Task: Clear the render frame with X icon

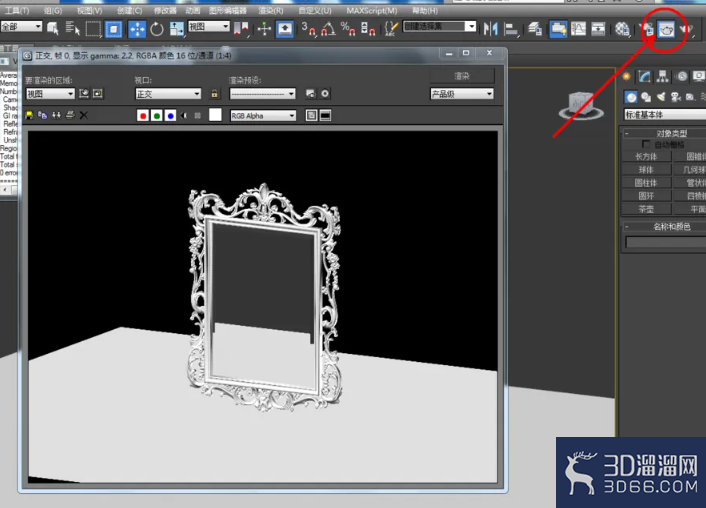Action: pyautogui.click(x=84, y=116)
